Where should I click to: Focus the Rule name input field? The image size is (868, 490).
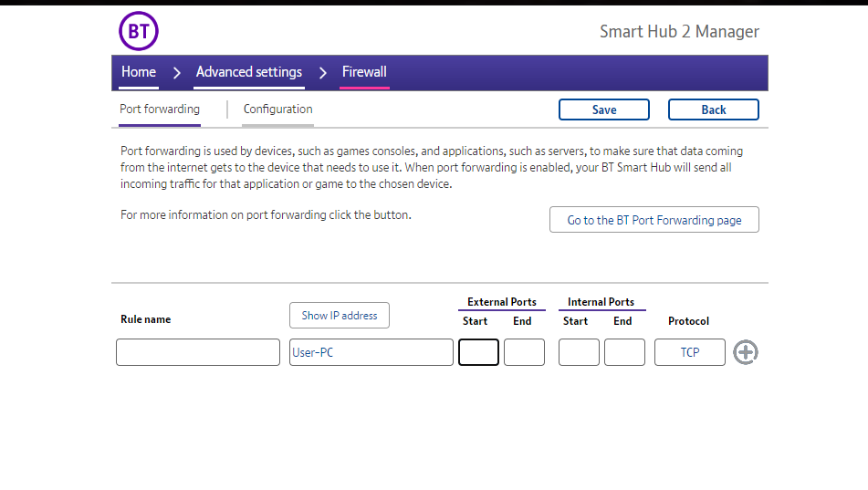198,352
